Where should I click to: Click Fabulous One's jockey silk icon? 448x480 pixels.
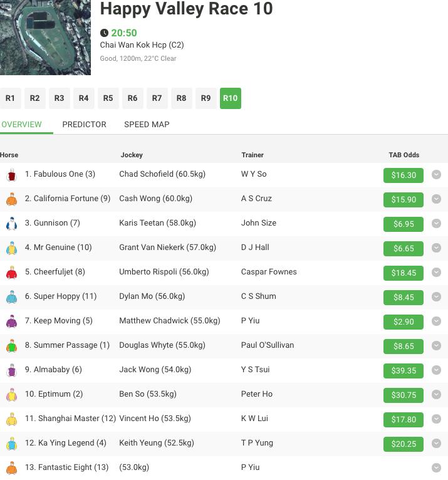(11, 175)
